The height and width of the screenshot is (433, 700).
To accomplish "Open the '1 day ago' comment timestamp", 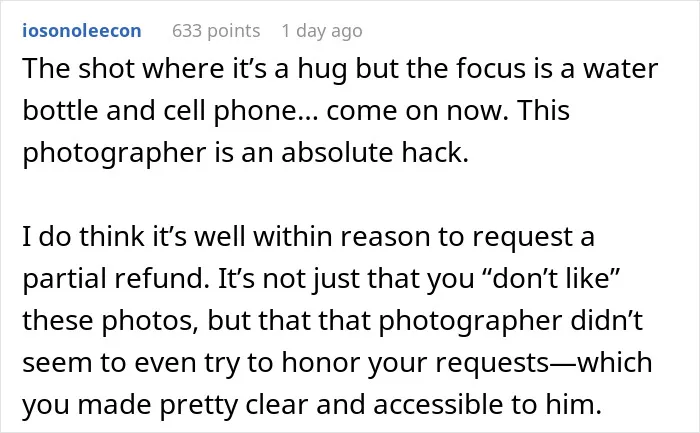I will point(322,31).
